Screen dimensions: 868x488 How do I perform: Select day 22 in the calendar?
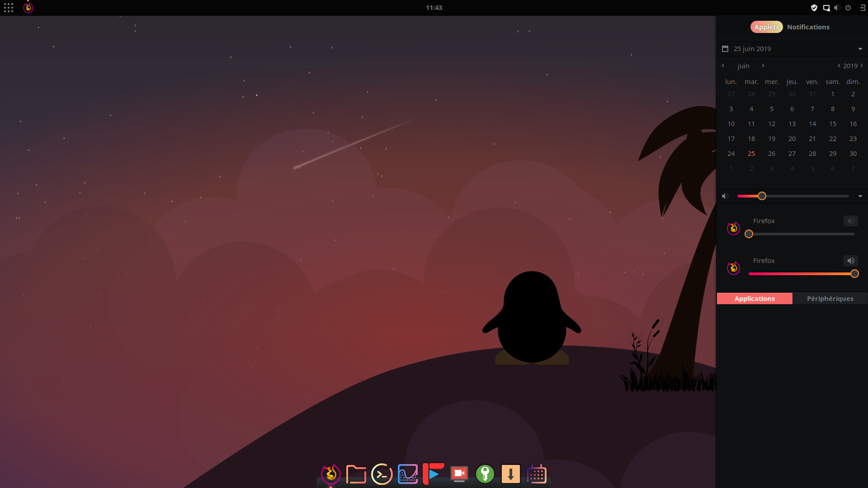click(833, 139)
